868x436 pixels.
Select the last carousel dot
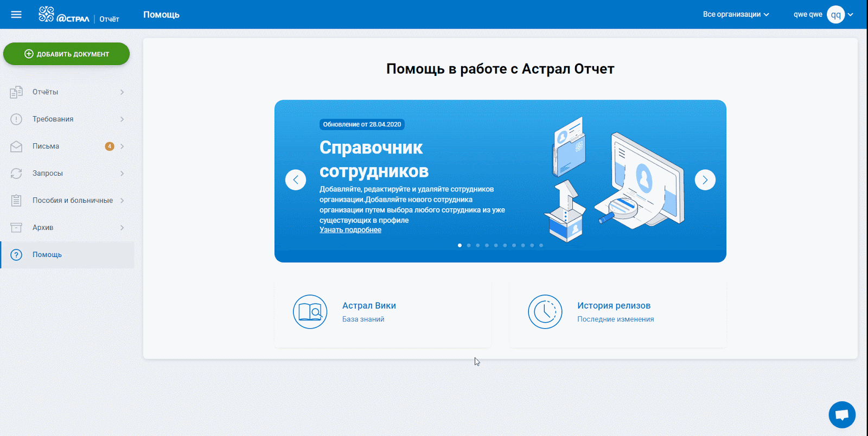tap(541, 246)
